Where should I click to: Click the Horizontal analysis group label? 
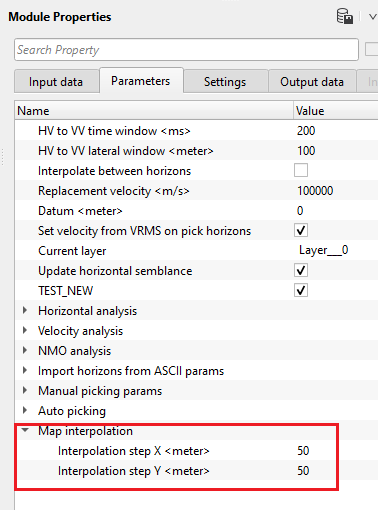pos(88,311)
